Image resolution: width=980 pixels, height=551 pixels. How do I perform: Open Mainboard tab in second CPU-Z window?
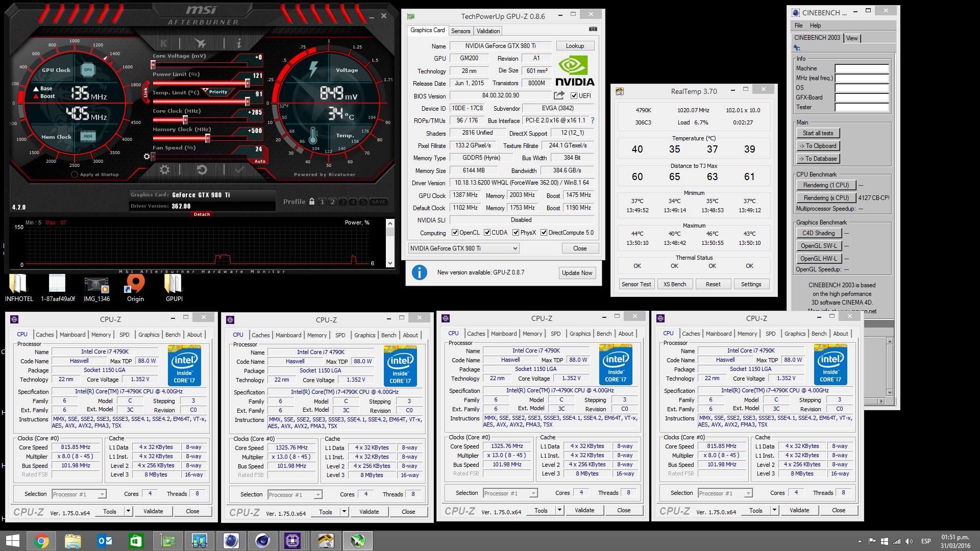(288, 335)
